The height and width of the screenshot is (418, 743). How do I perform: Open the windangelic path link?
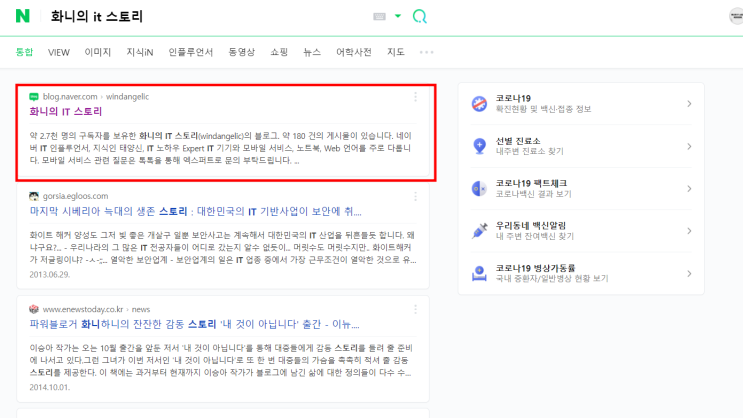tap(127, 97)
